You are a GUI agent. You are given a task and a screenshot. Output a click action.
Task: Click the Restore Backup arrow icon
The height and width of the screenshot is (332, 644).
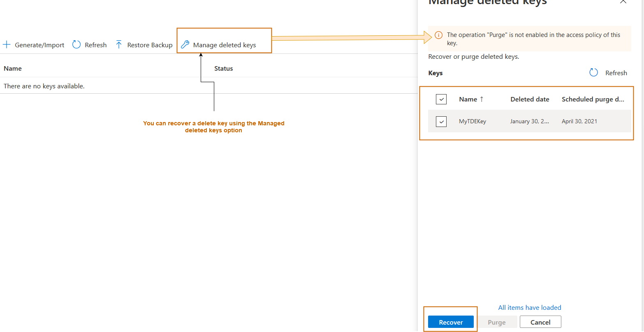(x=119, y=45)
